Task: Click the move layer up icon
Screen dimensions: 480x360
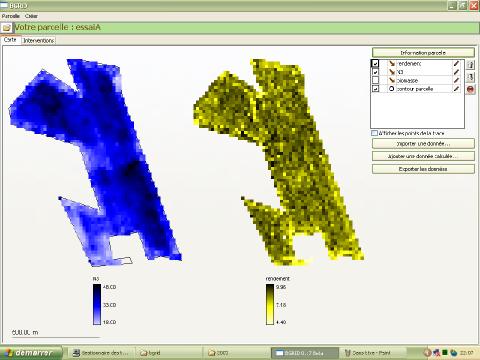Action: [470, 65]
